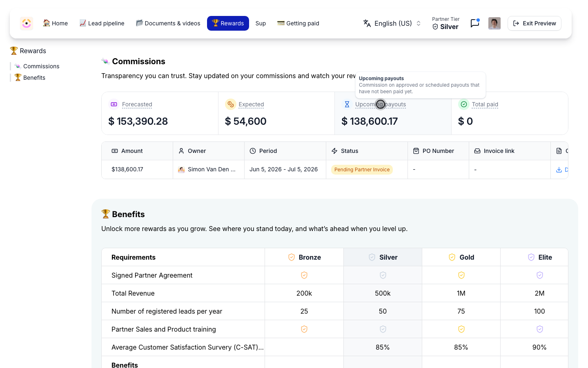Image resolution: width=588 pixels, height=368 pixels.
Task: Jump to Benefits in the sidebar
Action: coord(30,78)
